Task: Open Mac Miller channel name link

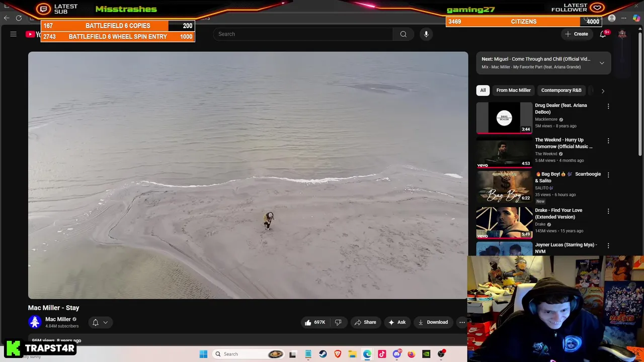Action: pos(58,319)
